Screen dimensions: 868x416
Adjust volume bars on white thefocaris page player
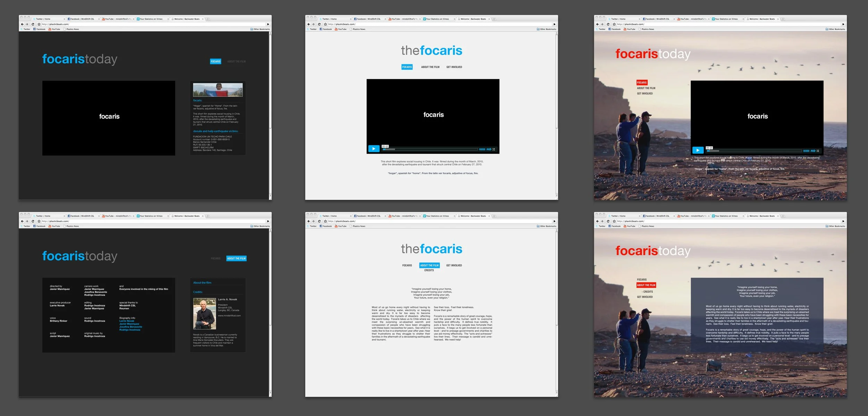482,149
